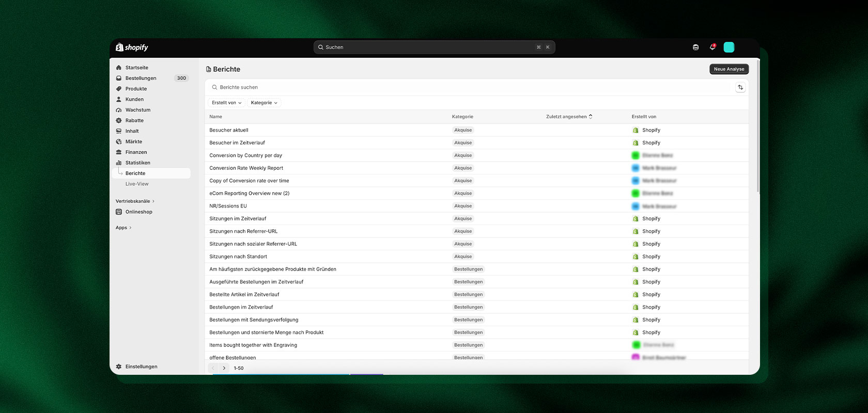Click the Einstellungen gear icon
This screenshot has width=868, height=413.
coord(119,367)
